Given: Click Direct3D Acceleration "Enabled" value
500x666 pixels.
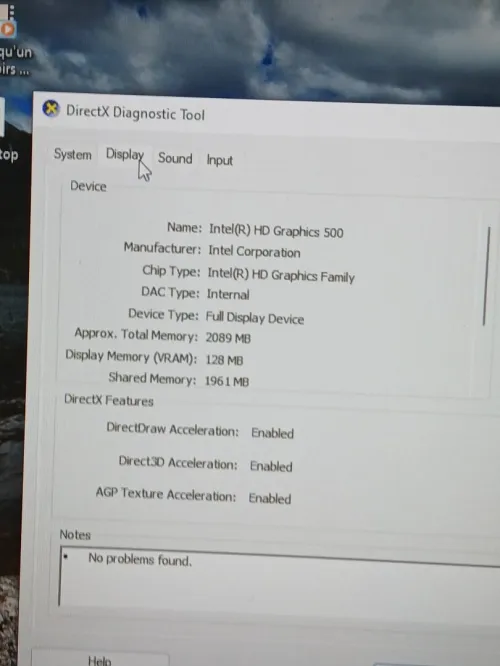Looking at the screenshot, I should 271,466.
